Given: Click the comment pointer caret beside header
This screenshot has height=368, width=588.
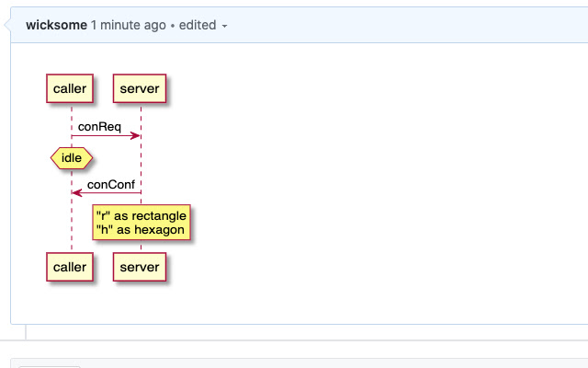Looking at the screenshot, I should (x=7, y=25).
